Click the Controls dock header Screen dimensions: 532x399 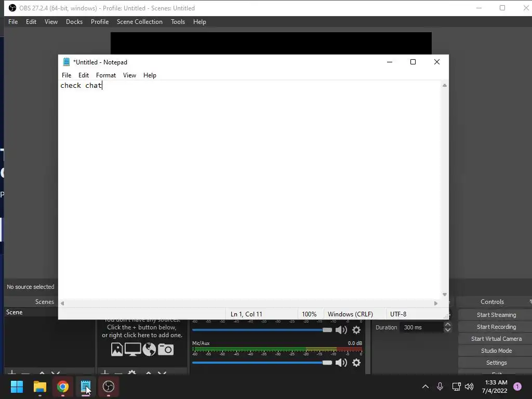tap(492, 302)
